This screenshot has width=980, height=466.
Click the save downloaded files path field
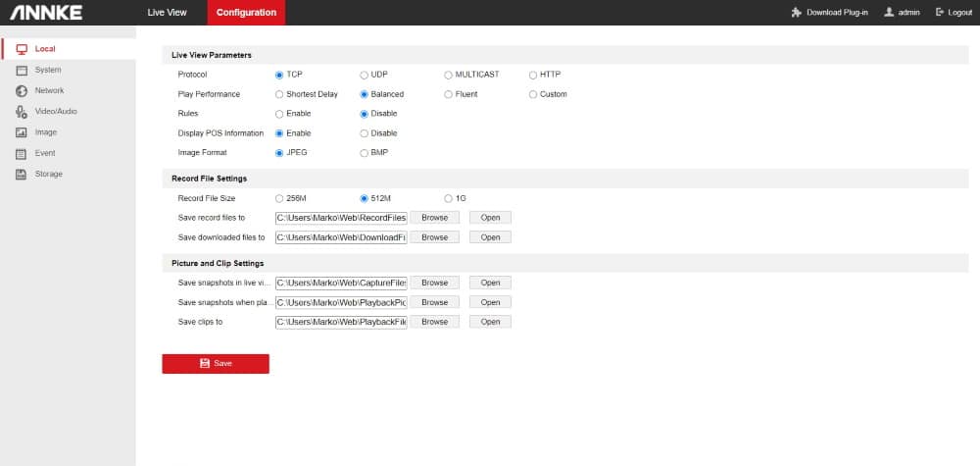(x=341, y=237)
